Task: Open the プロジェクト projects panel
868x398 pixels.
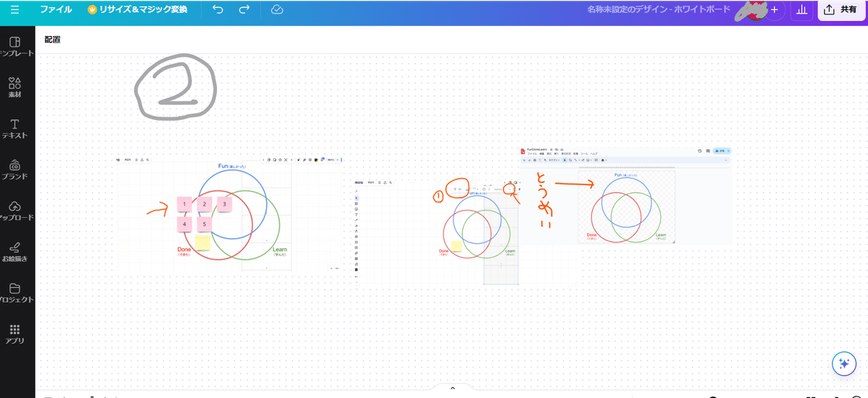Action: coord(14,293)
